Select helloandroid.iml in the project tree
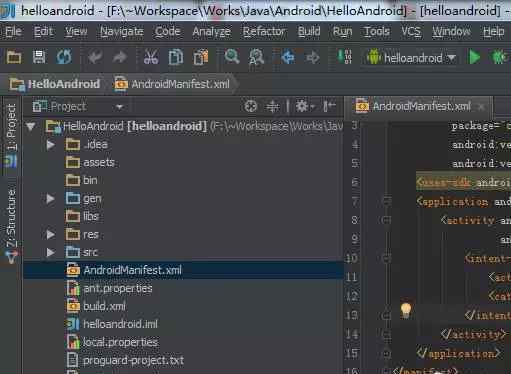Image resolution: width=511 pixels, height=374 pixels. pyautogui.click(x=112, y=324)
